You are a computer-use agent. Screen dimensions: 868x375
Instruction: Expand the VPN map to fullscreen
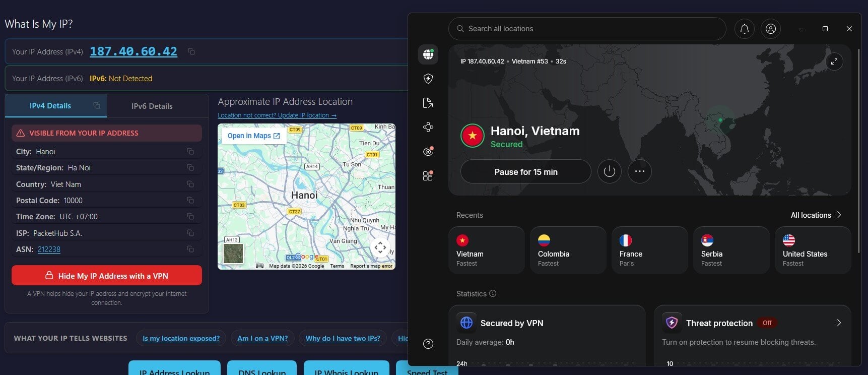click(834, 61)
